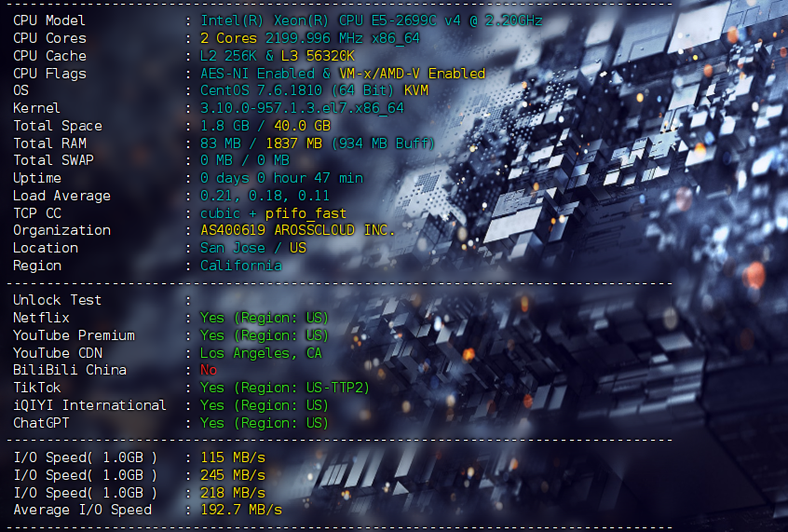Click the 'OS' label

pos(21,90)
